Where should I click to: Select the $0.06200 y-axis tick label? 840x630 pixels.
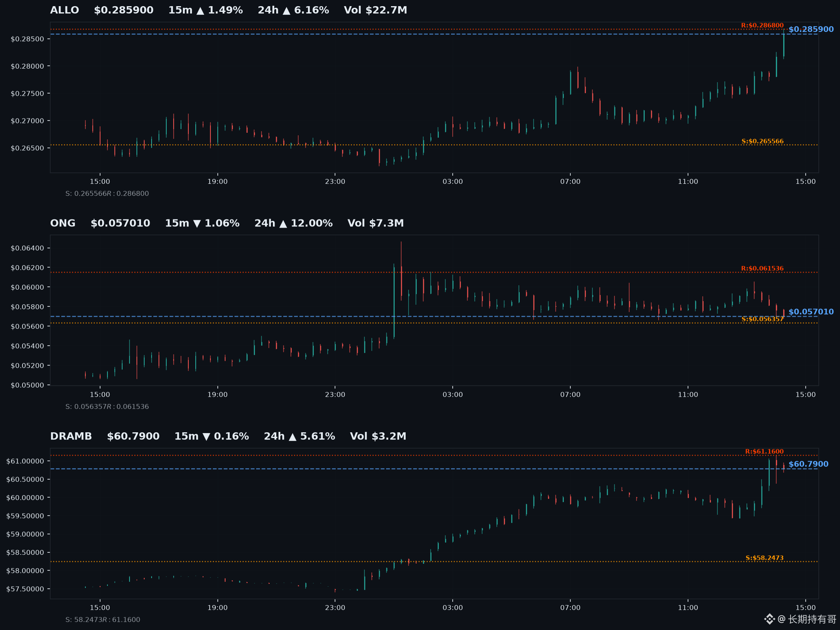[27, 268]
